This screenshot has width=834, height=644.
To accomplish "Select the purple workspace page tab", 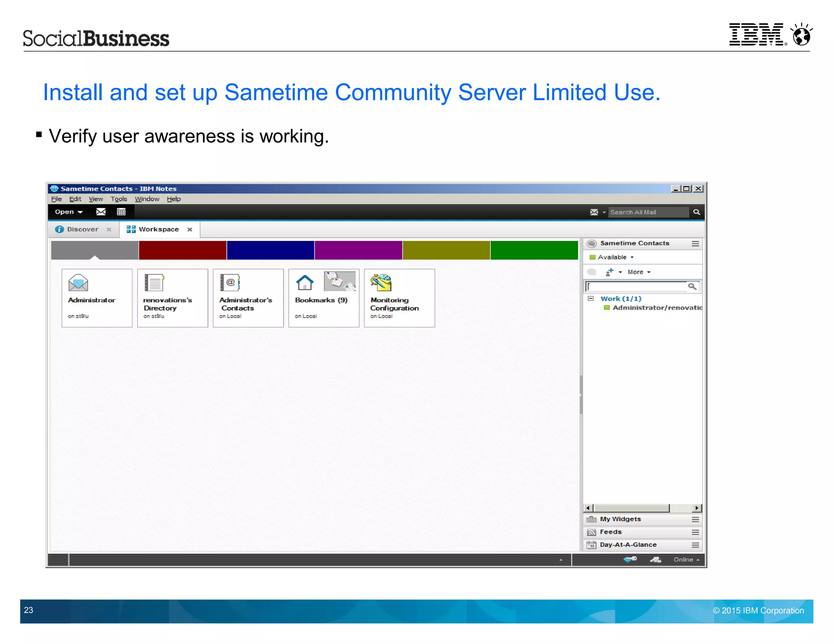I will tap(358, 250).
